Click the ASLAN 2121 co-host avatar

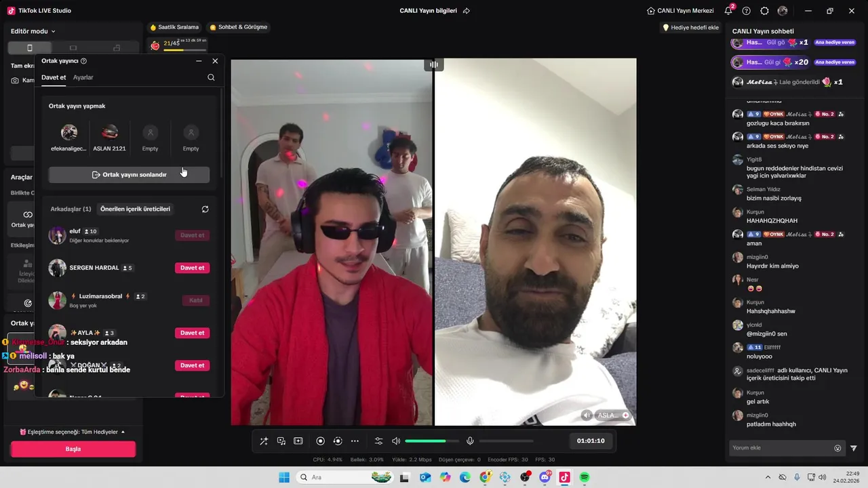(x=110, y=132)
